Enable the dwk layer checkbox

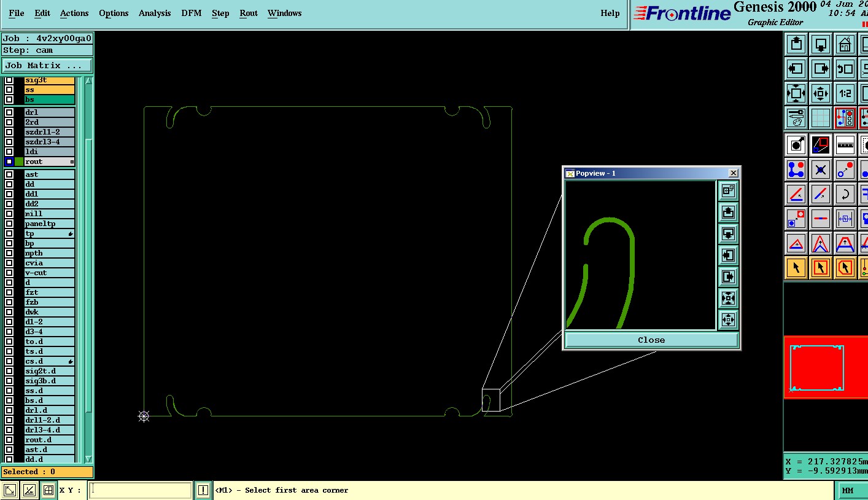9,312
